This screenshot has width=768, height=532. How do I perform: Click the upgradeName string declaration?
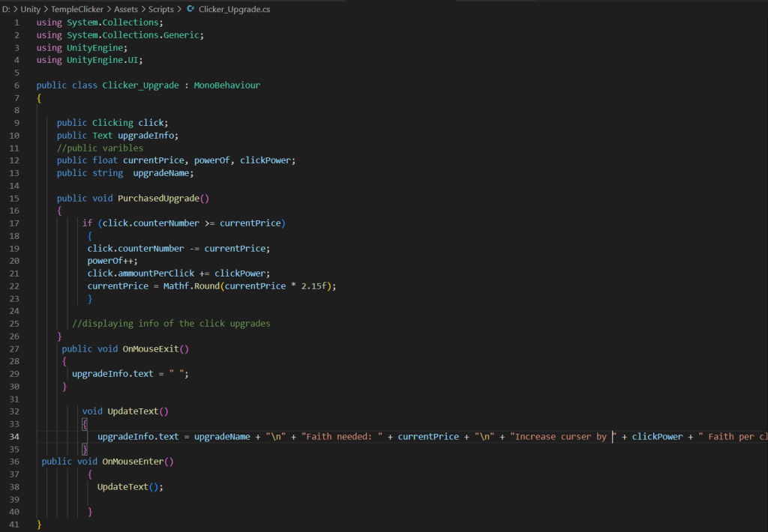163,173
